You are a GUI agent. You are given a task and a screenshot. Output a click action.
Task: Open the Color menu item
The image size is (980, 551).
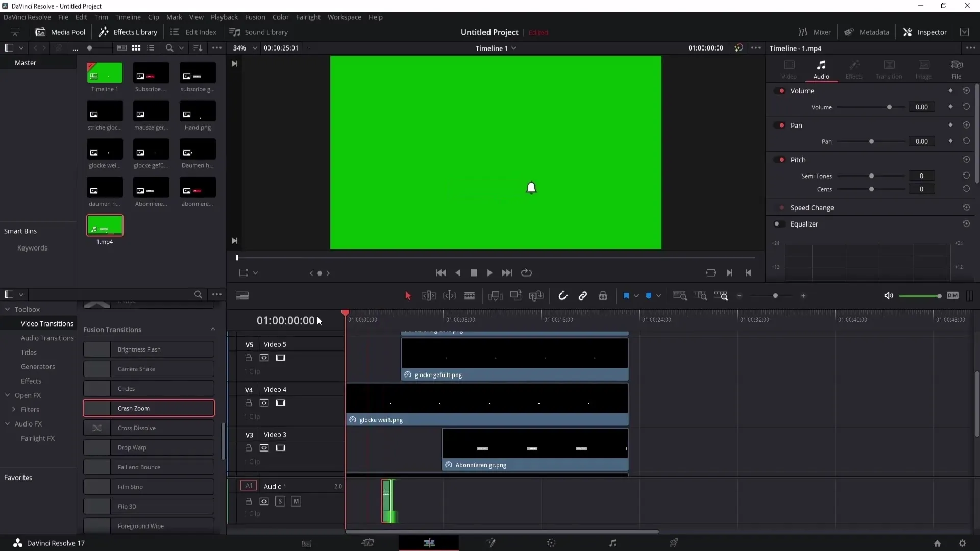[x=280, y=17]
